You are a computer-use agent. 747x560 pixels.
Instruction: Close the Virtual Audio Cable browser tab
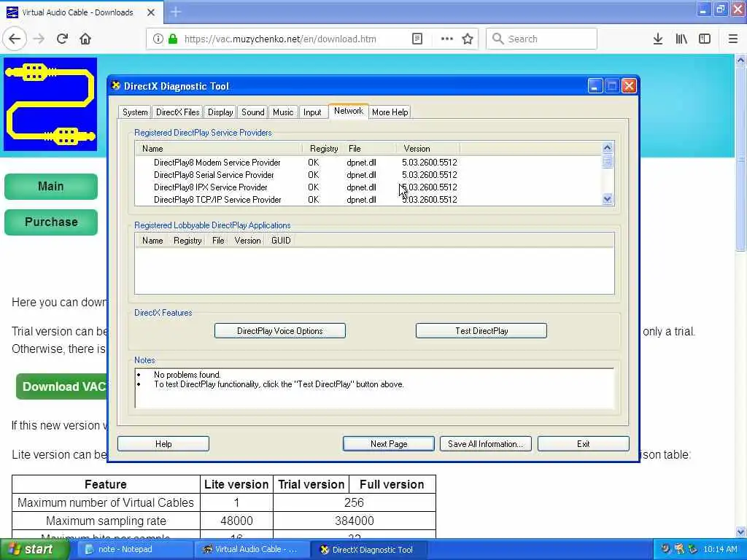[150, 12]
